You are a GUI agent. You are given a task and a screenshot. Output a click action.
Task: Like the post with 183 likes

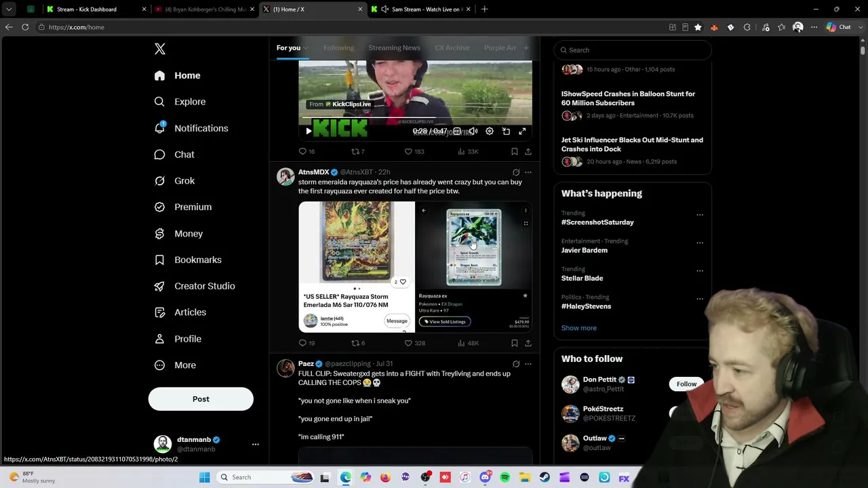point(414,152)
